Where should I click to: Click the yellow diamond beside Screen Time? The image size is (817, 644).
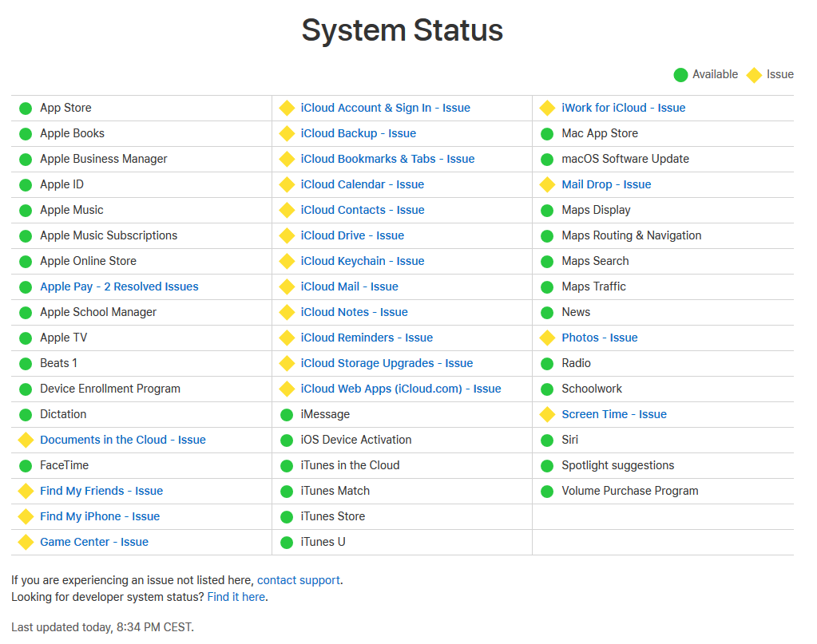tap(547, 414)
